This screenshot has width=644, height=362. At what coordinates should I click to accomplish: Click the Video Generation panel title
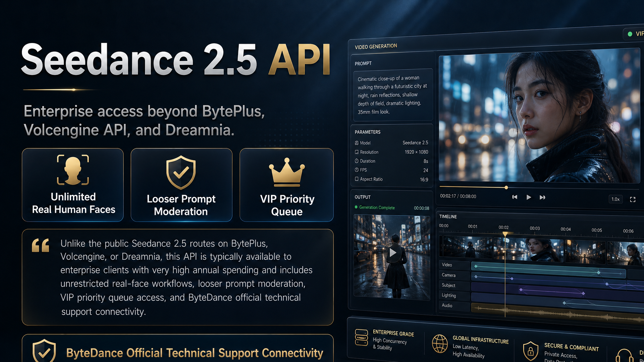click(x=376, y=46)
